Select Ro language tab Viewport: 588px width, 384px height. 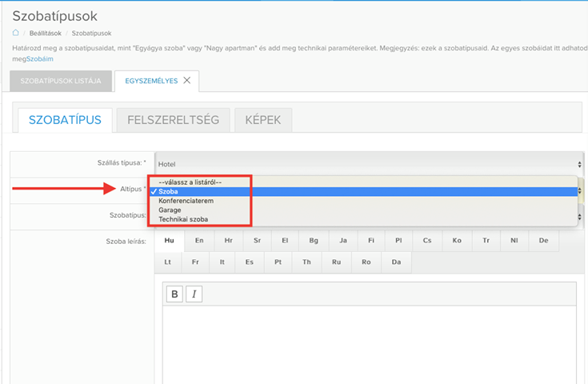point(366,262)
